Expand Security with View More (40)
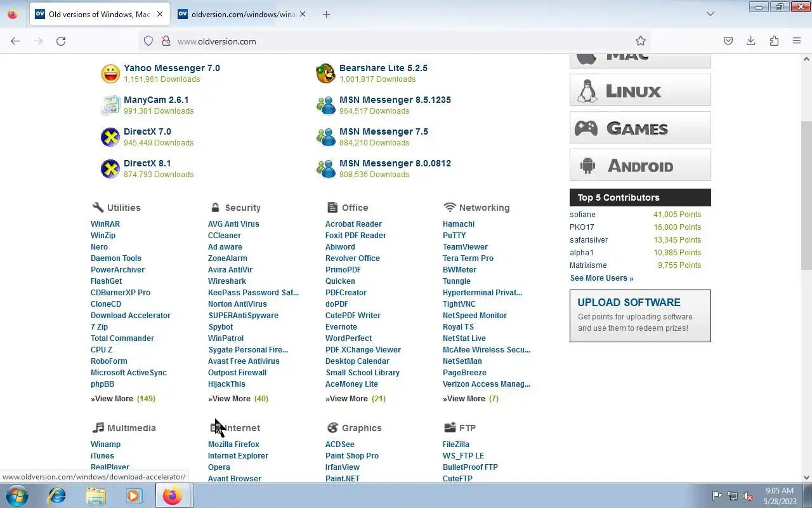812x508 pixels. (239, 399)
